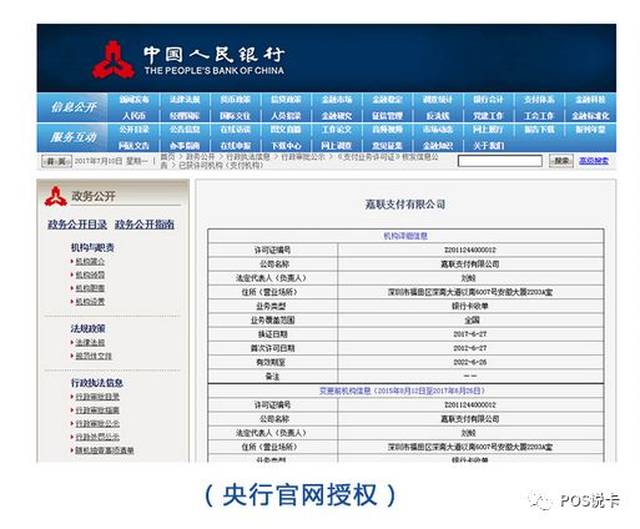
Task: Select 金融标准化 in the navigation
Action: point(590,116)
